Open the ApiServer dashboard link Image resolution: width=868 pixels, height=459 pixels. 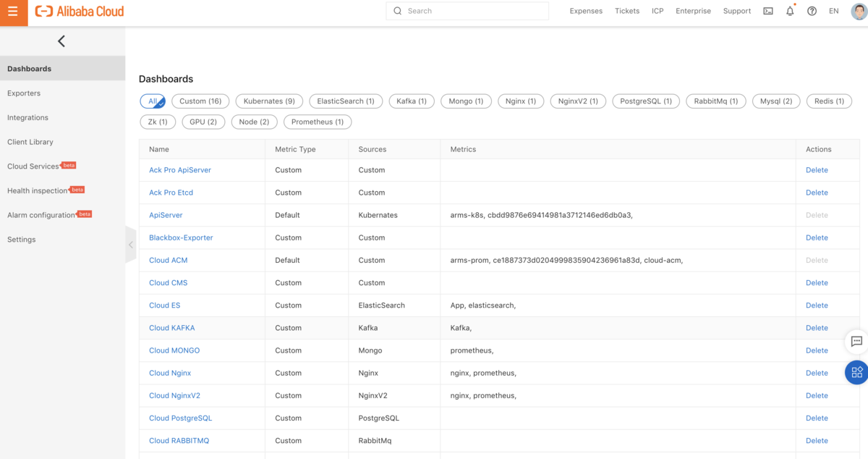(166, 215)
